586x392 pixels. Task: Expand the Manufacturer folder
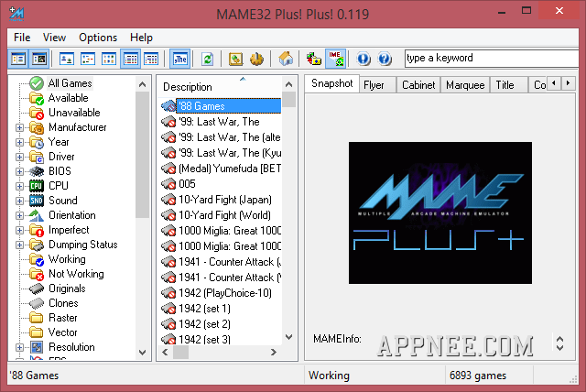19,128
